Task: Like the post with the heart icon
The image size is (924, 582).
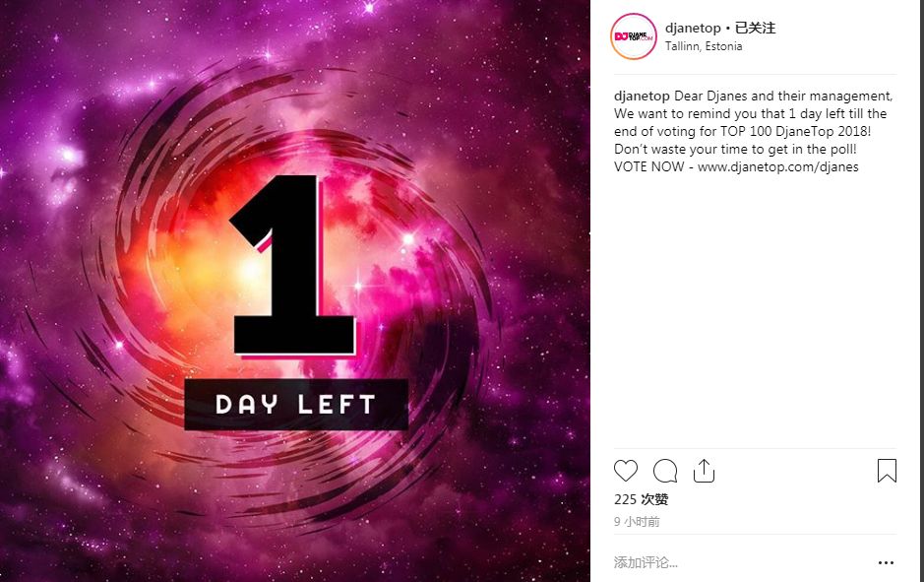Action: 625,471
